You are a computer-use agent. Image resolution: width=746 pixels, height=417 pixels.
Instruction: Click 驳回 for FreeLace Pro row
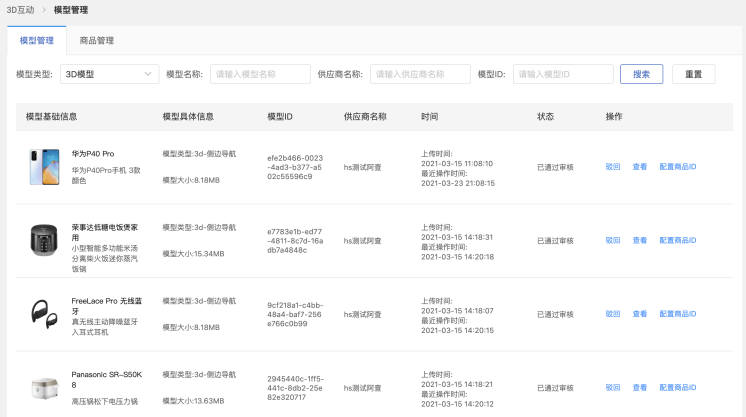(612, 314)
